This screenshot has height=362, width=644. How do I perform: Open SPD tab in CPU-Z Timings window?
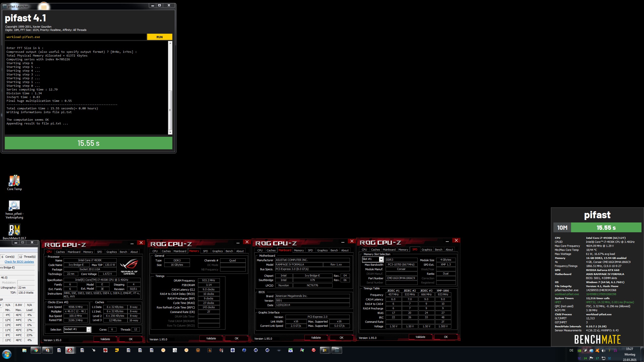pos(206,251)
